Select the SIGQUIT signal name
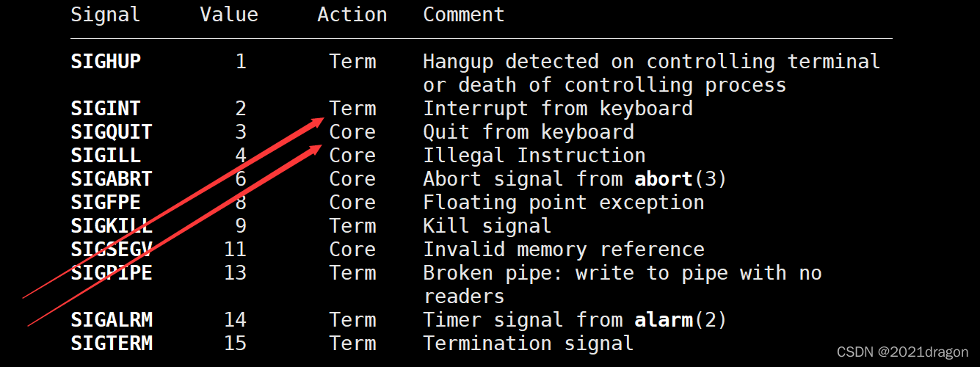Image resolution: width=980 pixels, height=367 pixels. tap(112, 132)
